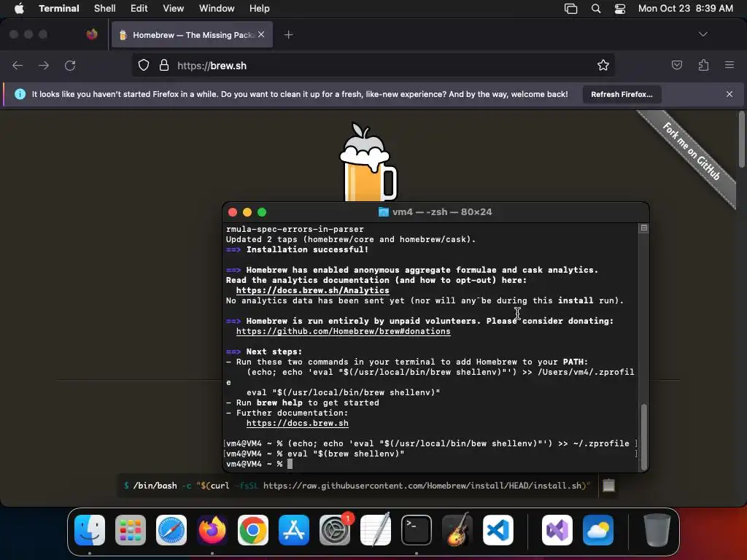Viewport: 747px width, 560px height.
Task: Open App Store from the Dock
Action: (294, 530)
